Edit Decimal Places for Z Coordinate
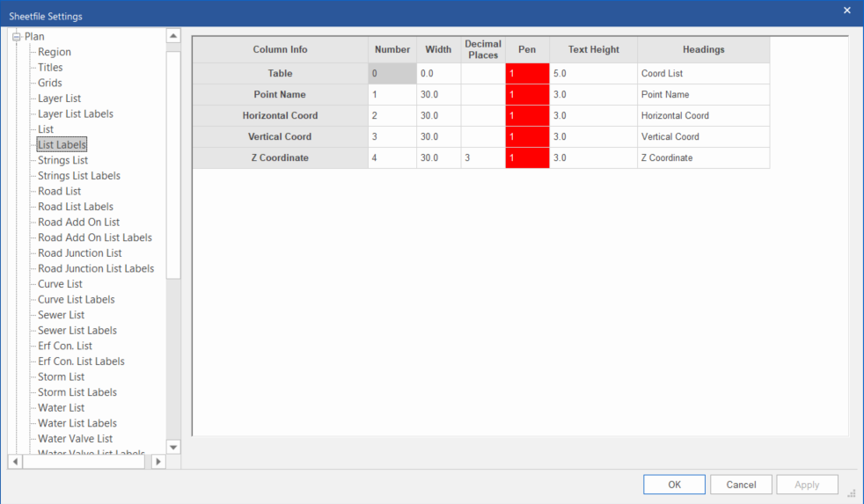Screen dimensions: 864x504 tap(482, 158)
